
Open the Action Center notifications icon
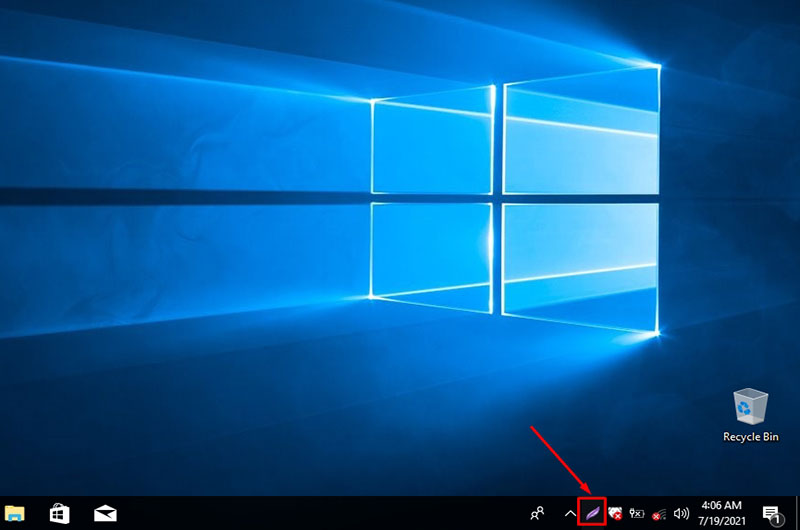(772, 514)
